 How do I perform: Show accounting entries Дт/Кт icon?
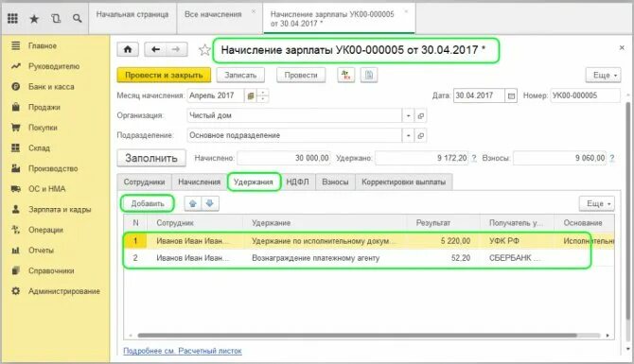click(345, 75)
